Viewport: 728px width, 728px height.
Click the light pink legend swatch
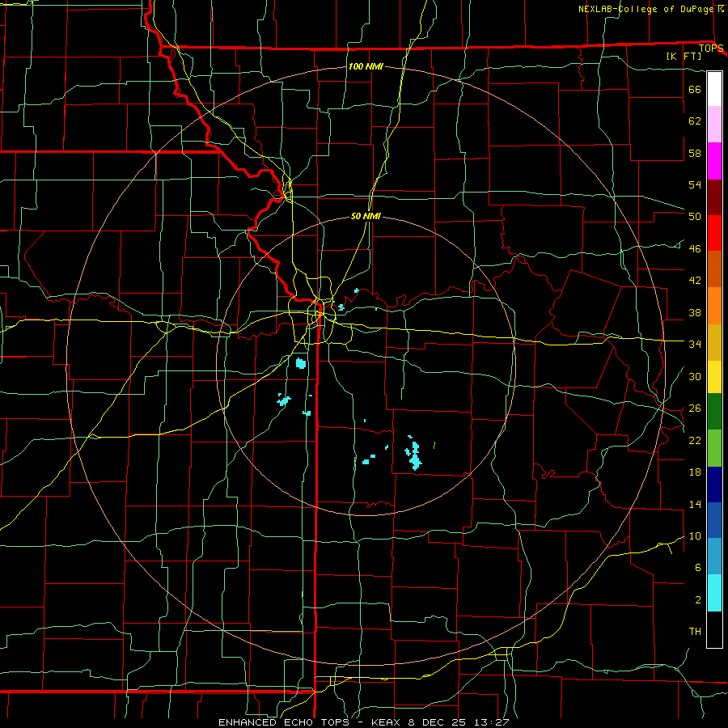[x=714, y=125]
